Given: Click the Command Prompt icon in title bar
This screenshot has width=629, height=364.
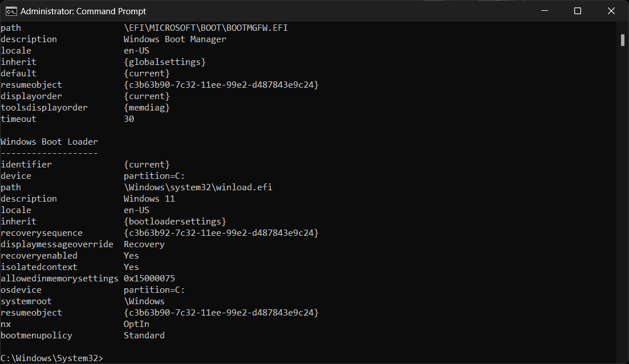Looking at the screenshot, I should coord(11,11).
